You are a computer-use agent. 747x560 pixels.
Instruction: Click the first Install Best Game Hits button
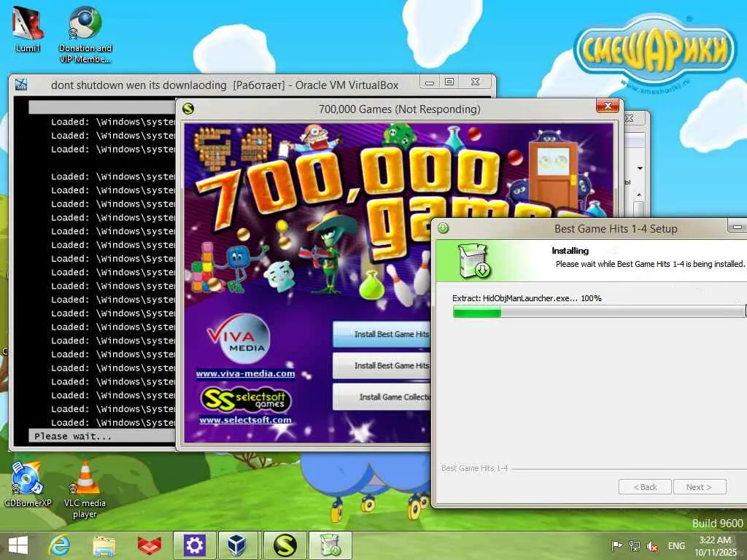(x=382, y=334)
